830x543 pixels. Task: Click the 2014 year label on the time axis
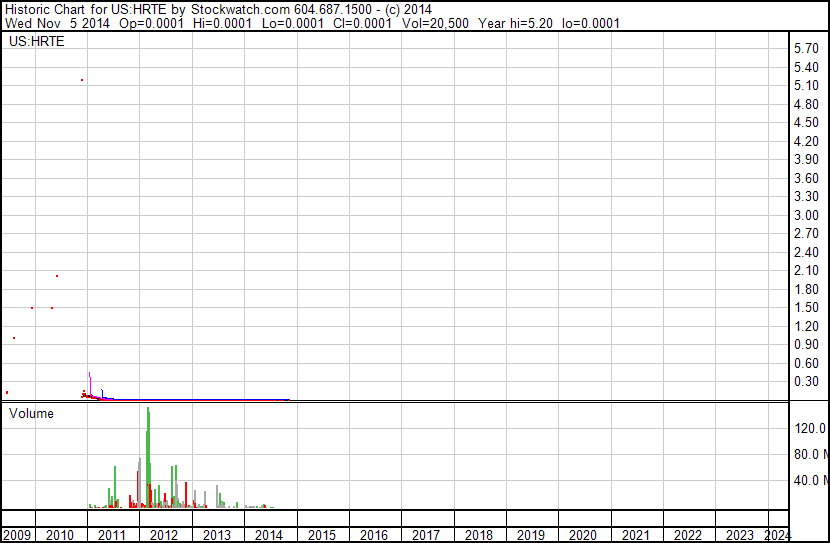[269, 535]
